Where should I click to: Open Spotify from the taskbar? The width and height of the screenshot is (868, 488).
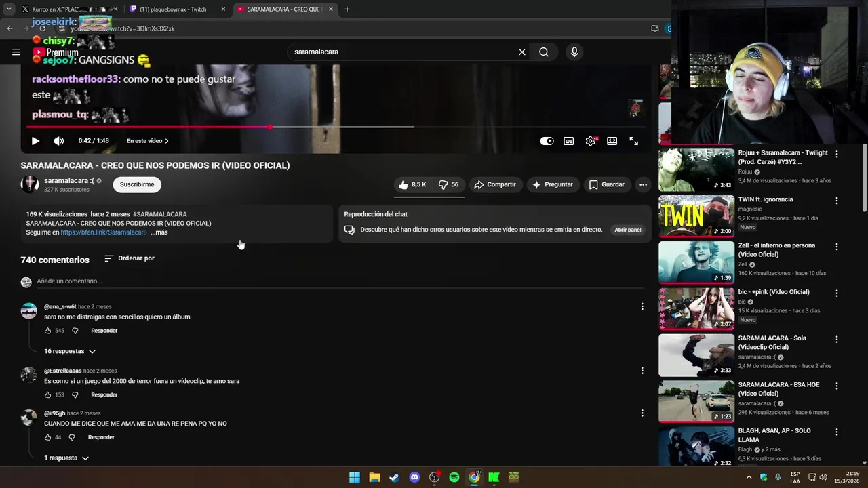click(x=454, y=477)
